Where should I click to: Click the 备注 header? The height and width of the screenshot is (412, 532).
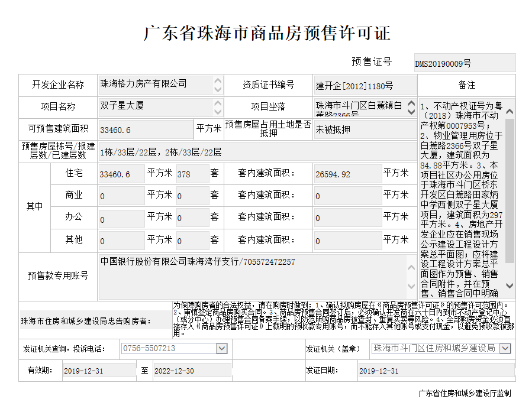coord(466,85)
